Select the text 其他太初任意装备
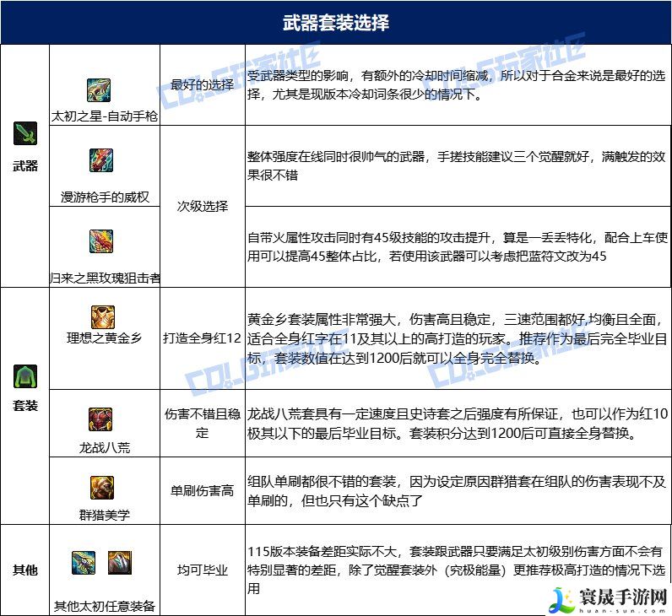Image resolution: width=672 pixels, height=616 pixels. coord(105,606)
